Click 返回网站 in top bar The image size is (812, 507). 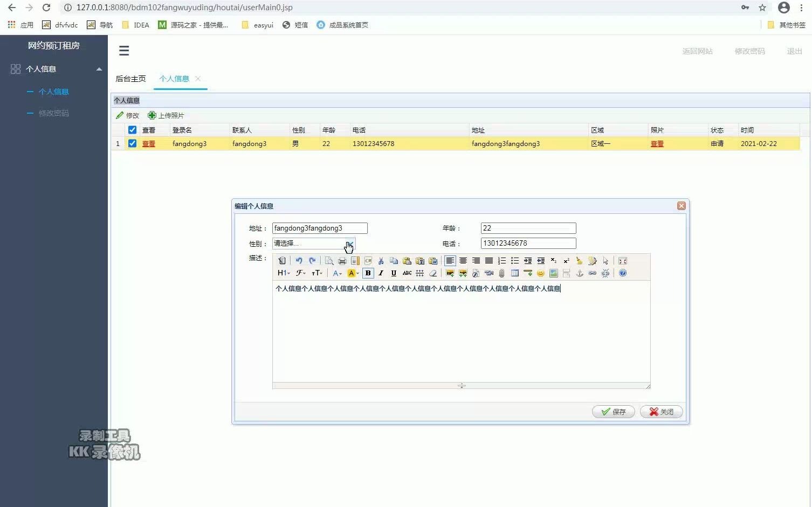click(697, 51)
